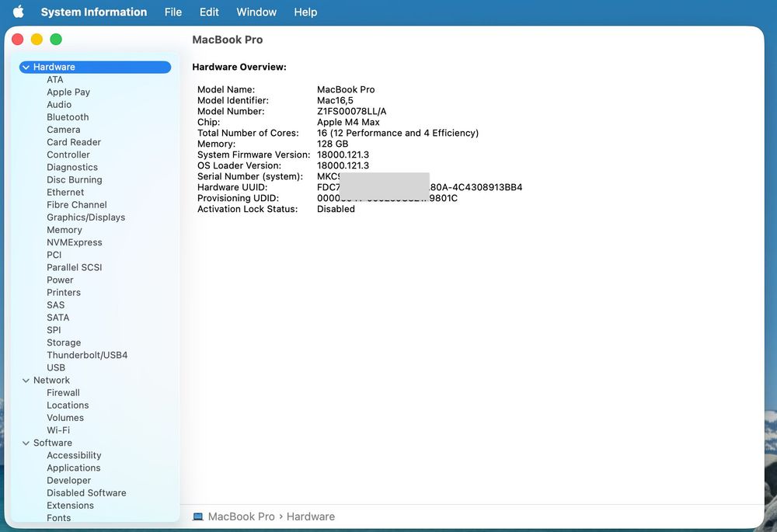Select USB in the sidebar
The width and height of the screenshot is (777, 532).
click(x=56, y=367)
